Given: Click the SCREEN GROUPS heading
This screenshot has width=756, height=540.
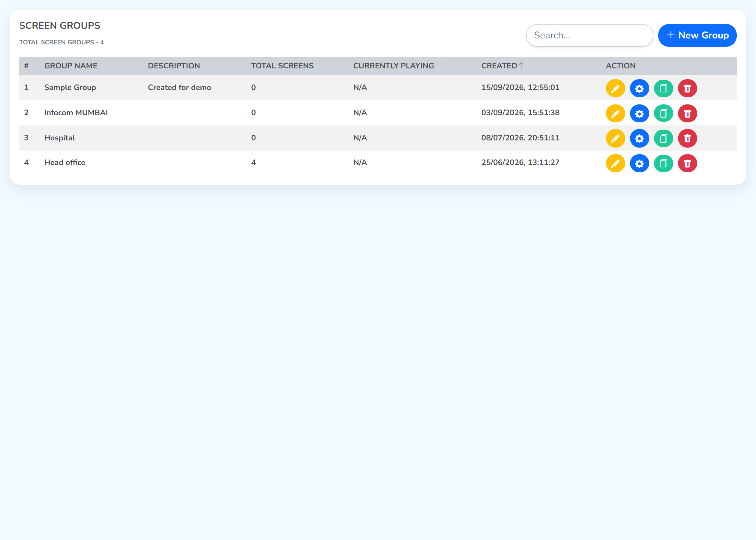Looking at the screenshot, I should tap(59, 25).
